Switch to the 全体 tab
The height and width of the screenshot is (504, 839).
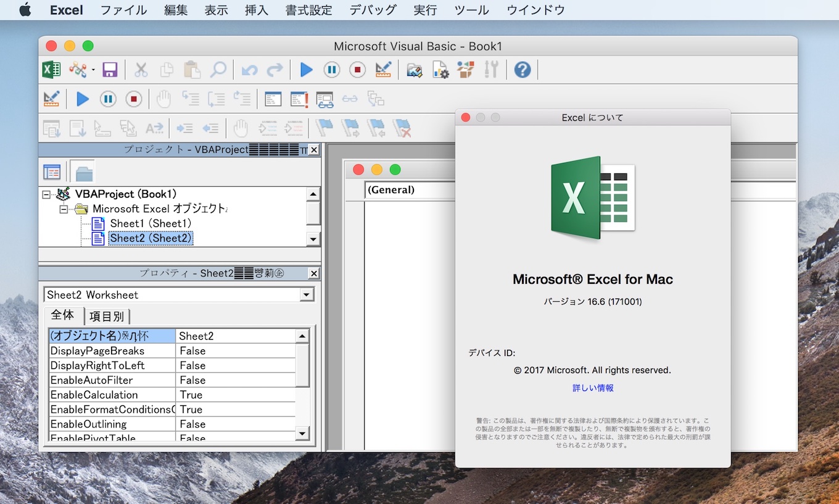62,315
